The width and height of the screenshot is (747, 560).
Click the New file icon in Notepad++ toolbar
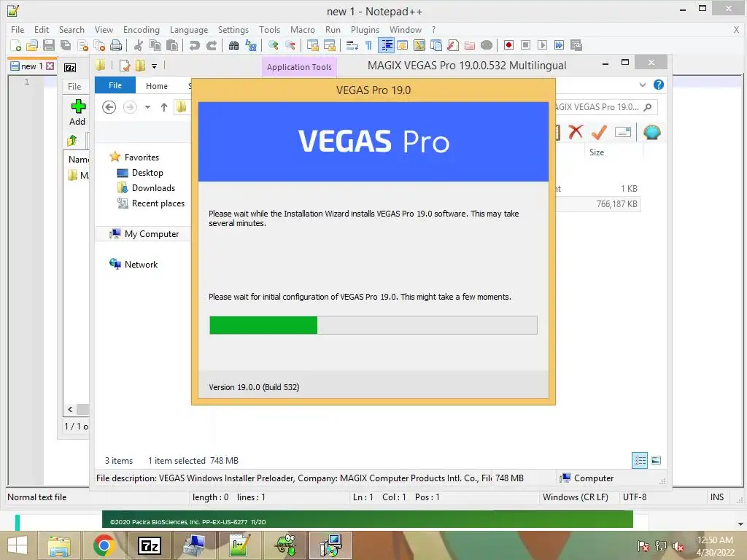[x=16, y=45]
